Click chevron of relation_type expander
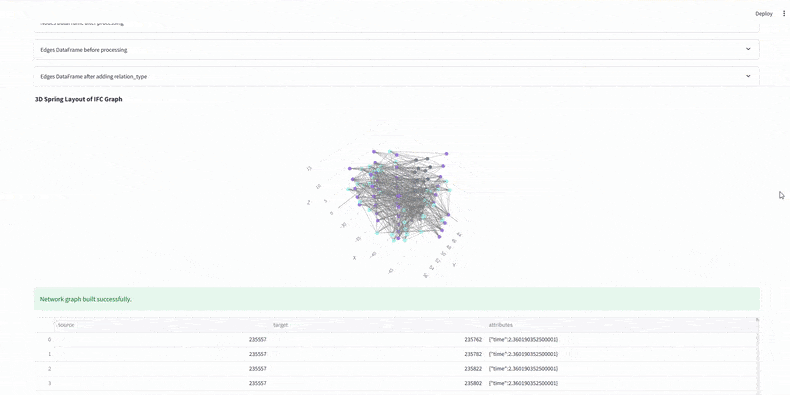The height and width of the screenshot is (395, 790). click(748, 76)
